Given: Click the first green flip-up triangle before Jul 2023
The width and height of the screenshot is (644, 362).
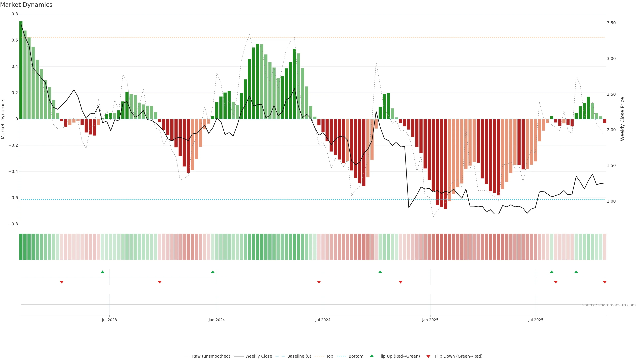Looking at the screenshot, I should (102, 272).
